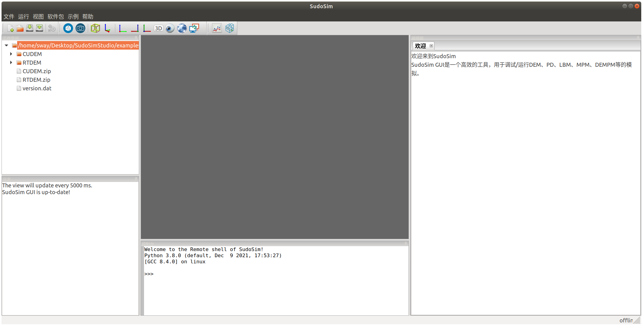Open the settings gears icon

pyautogui.click(x=52, y=28)
